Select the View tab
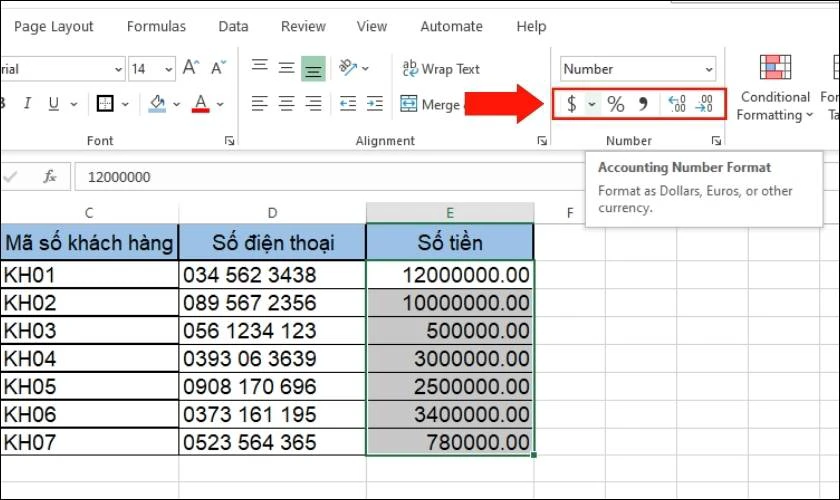The image size is (840, 500). [x=372, y=26]
